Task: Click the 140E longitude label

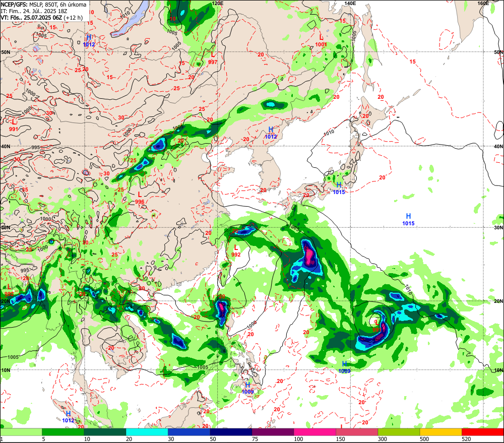Action: tap(350, 3)
